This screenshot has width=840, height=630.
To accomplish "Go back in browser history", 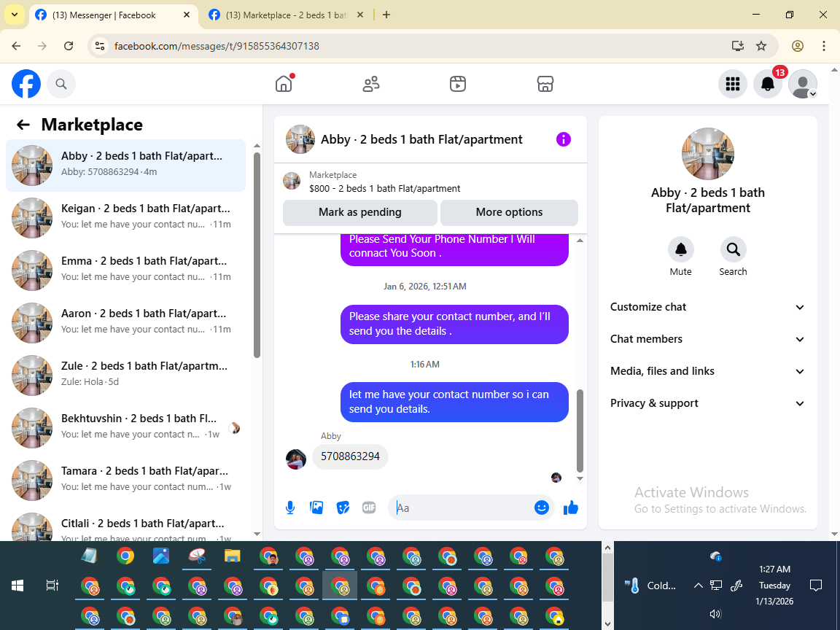I will point(17,46).
